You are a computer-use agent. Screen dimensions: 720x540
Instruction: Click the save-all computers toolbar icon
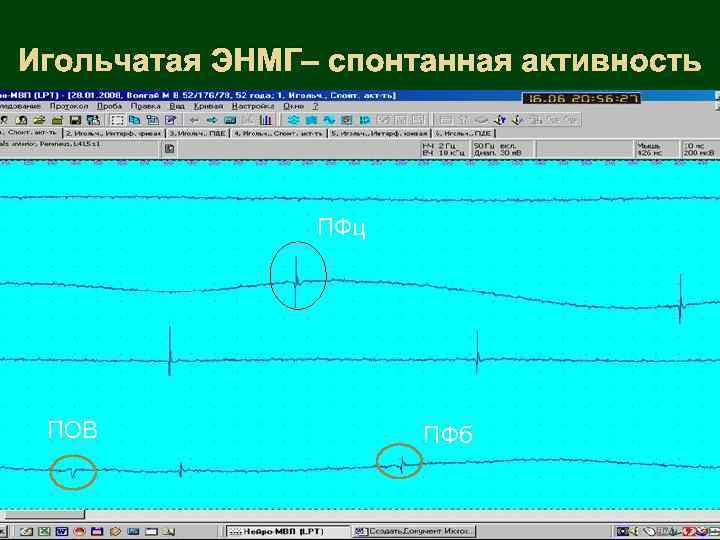[93, 120]
